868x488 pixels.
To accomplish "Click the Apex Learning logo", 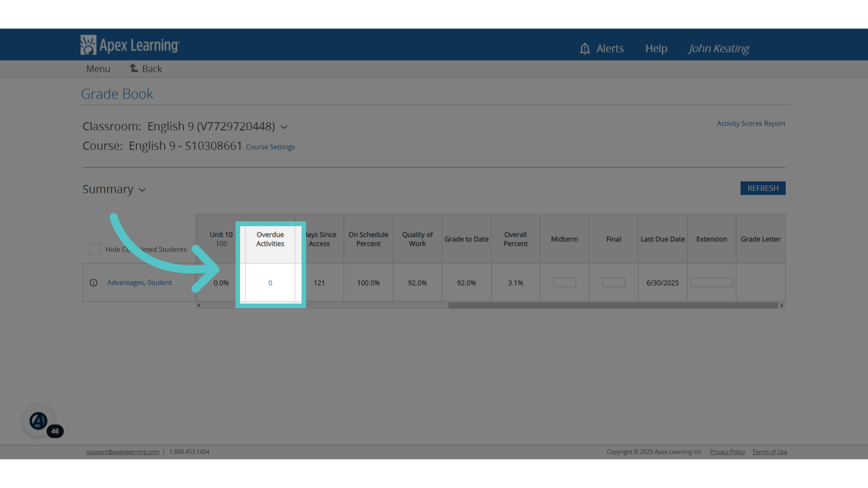I will click(x=130, y=45).
